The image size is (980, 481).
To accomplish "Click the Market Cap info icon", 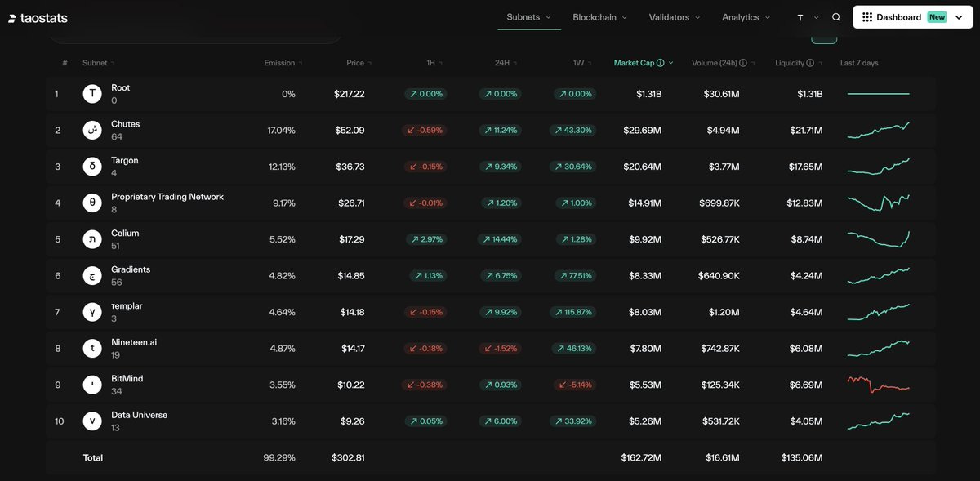I will click(661, 63).
